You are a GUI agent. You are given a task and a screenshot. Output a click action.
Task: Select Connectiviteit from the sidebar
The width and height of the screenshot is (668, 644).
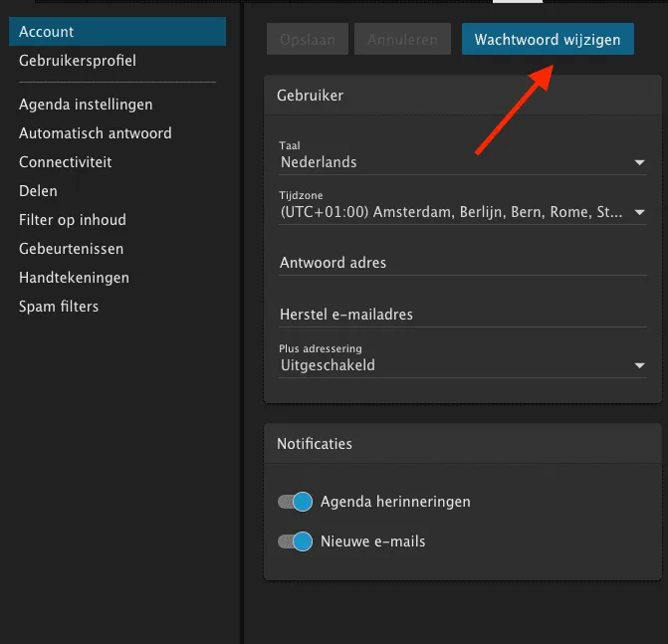click(65, 162)
